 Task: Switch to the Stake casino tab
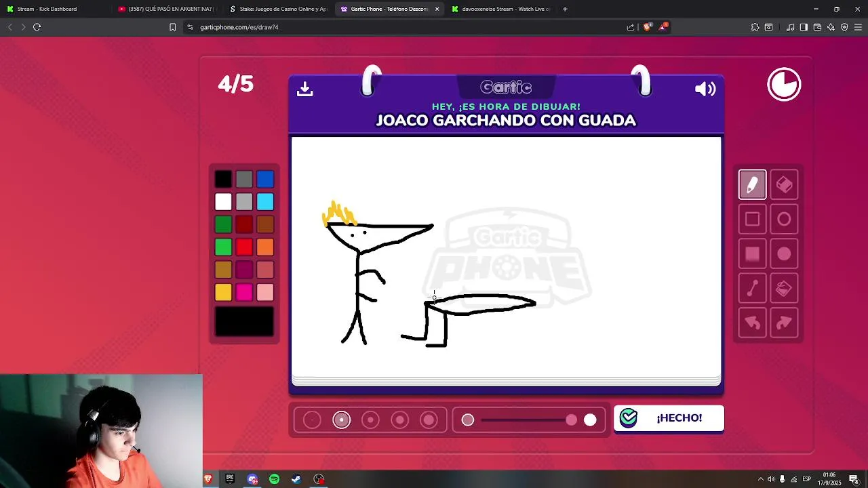(x=278, y=9)
